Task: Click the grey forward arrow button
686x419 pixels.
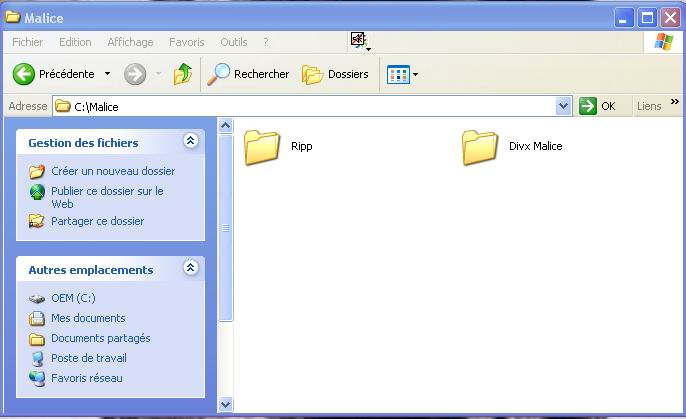Action: click(x=135, y=74)
